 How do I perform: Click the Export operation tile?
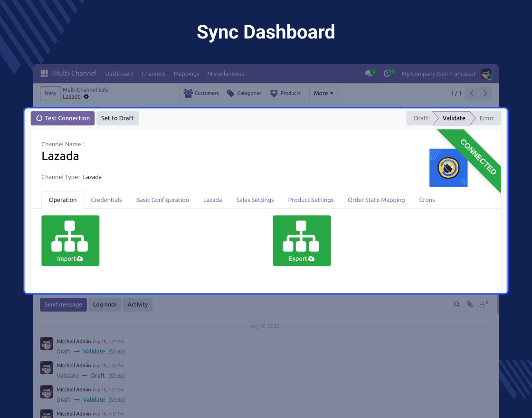[x=302, y=240]
